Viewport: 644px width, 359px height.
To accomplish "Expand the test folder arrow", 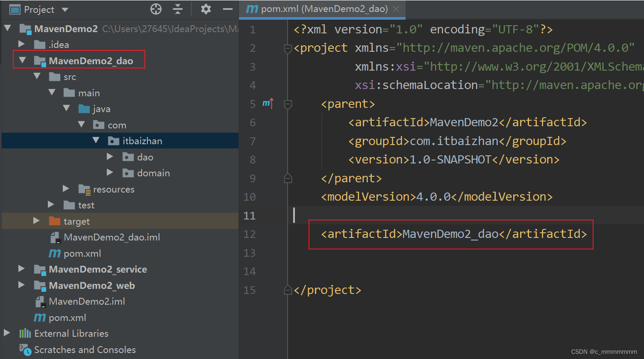I will tap(51, 205).
